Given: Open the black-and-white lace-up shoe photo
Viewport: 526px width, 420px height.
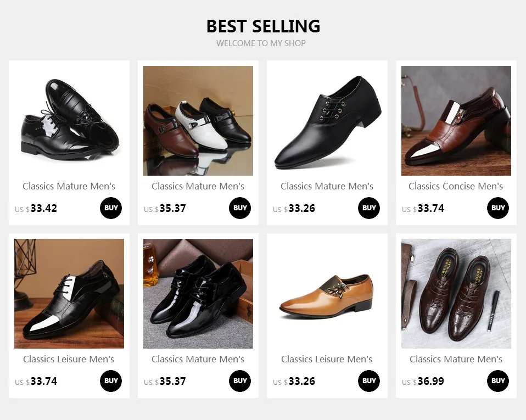Looking at the screenshot, I should tap(69, 294).
